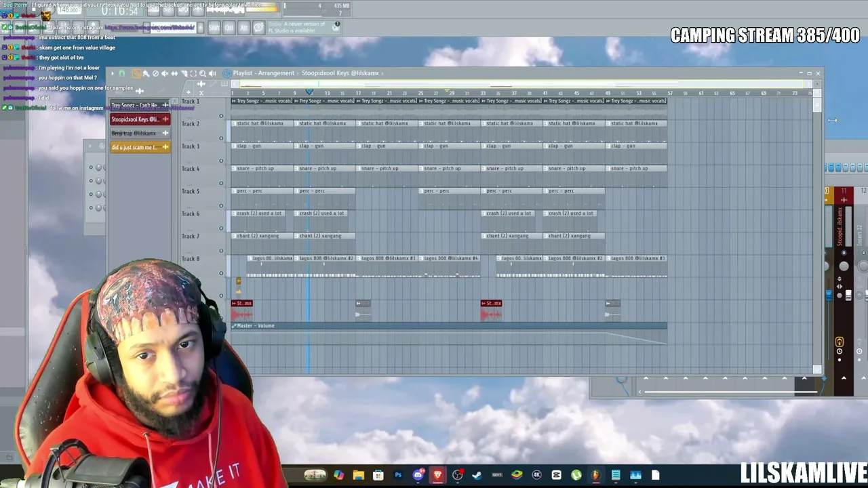Toggle mute on Track 2
Viewport: 868px width, 488px height.
tap(221, 138)
